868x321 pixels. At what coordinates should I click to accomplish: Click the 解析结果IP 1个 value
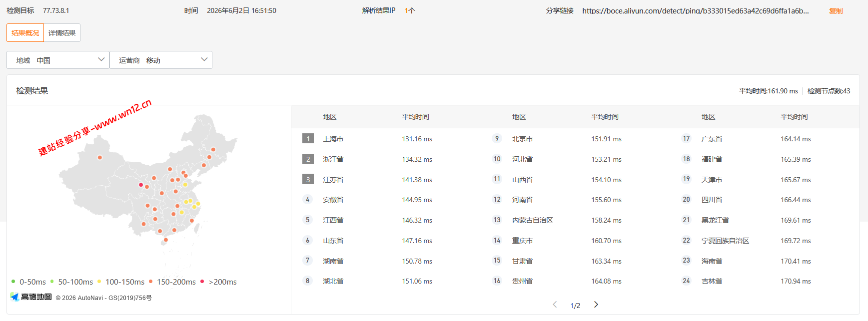pyautogui.click(x=410, y=10)
